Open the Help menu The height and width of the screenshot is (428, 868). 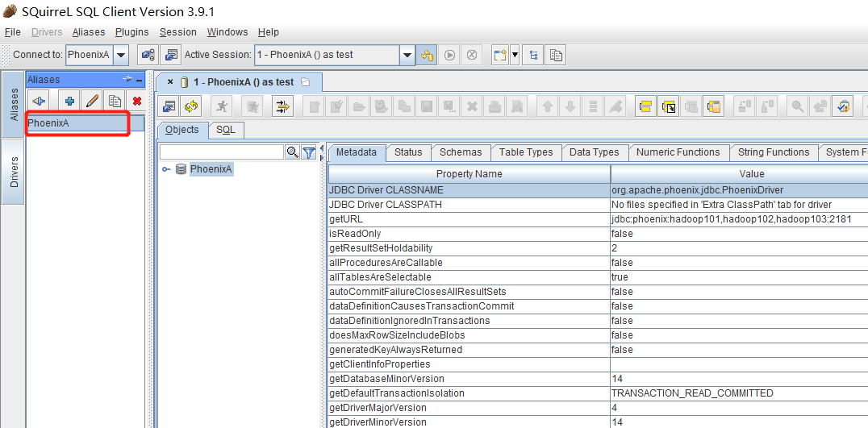(269, 32)
